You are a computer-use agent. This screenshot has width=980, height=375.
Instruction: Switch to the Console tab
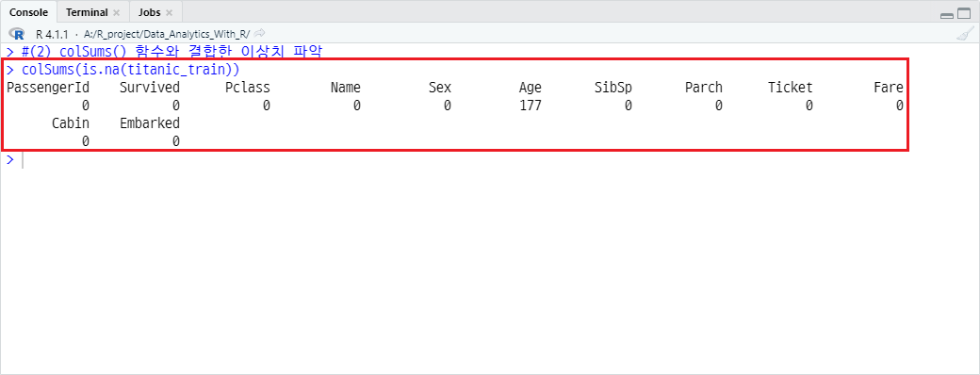click(x=28, y=12)
